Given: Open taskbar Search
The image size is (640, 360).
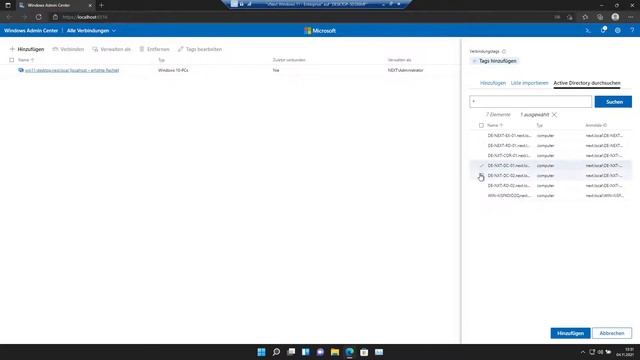Looking at the screenshot, I should pyautogui.click(x=276, y=352).
